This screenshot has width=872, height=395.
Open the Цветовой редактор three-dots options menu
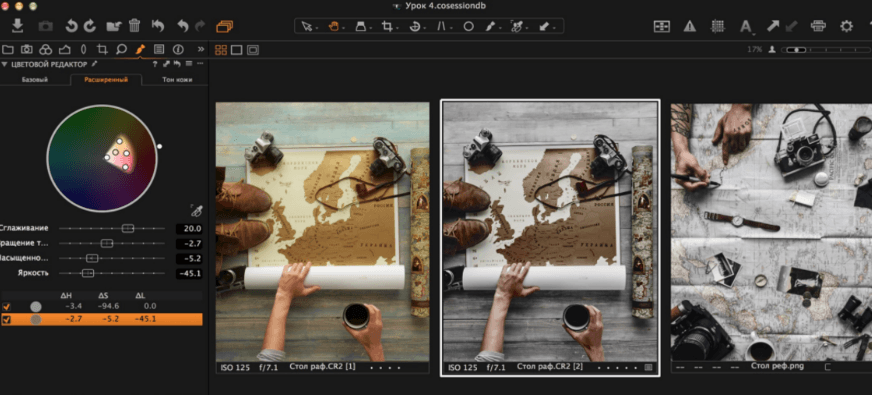pos(200,64)
